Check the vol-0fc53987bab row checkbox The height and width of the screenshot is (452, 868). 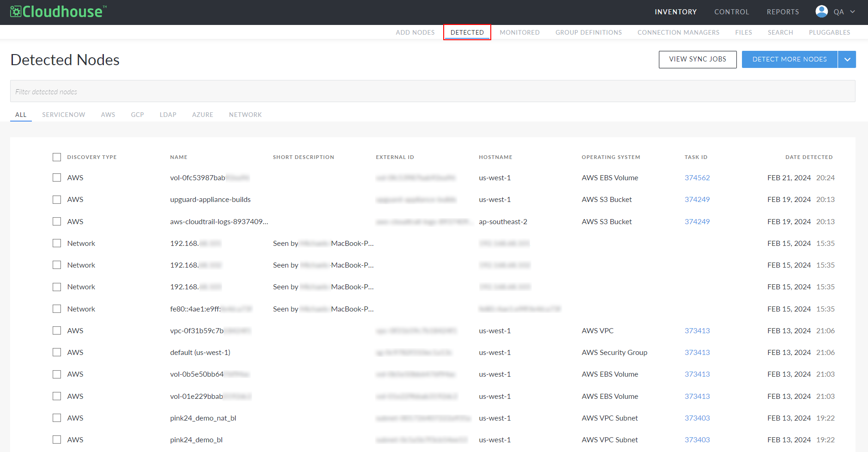pyautogui.click(x=57, y=177)
